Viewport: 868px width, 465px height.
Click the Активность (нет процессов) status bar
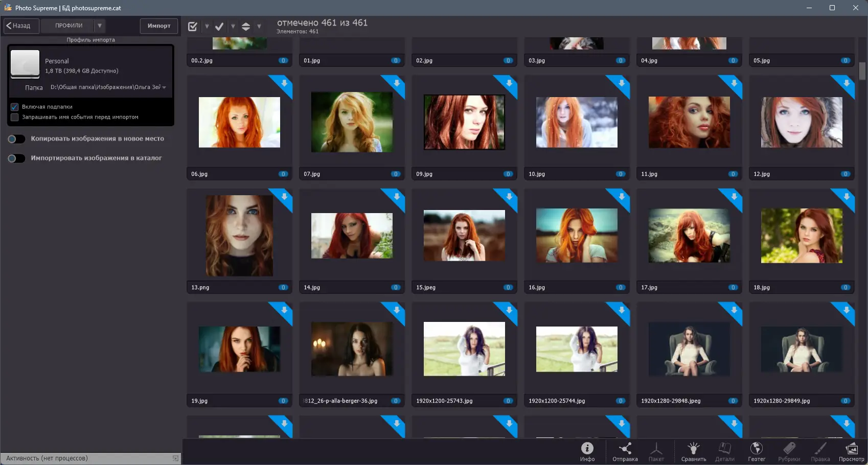pos(90,458)
